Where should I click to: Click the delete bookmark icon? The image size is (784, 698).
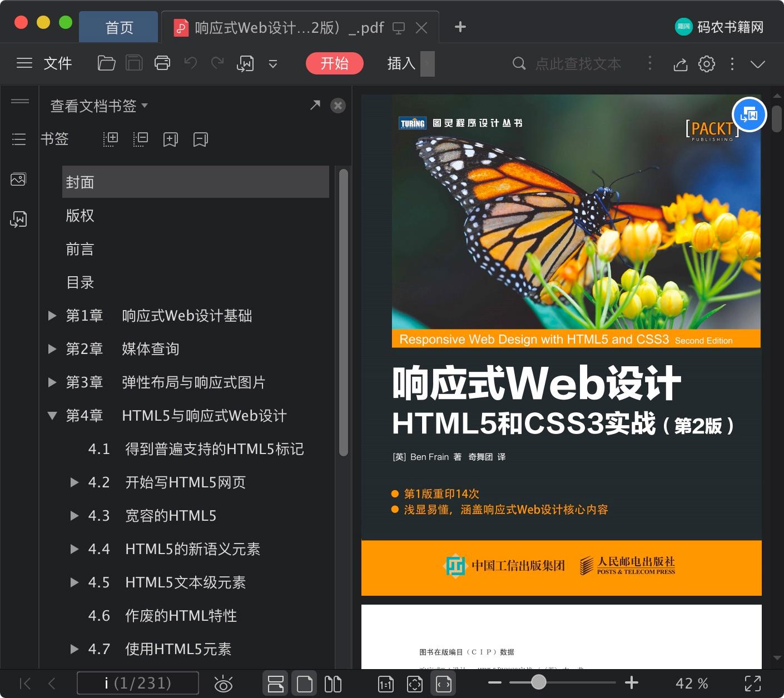[x=201, y=139]
